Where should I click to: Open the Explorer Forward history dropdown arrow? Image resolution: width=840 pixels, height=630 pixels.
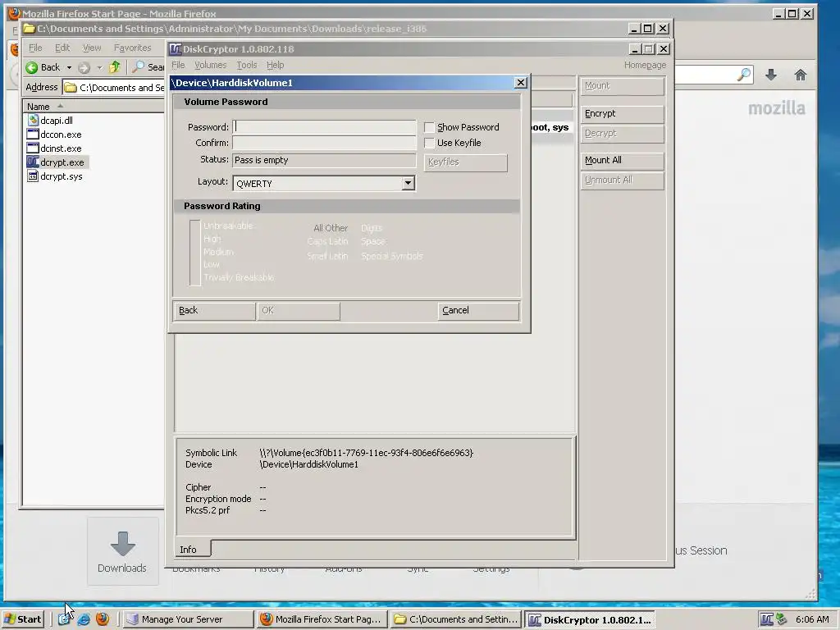(x=99, y=67)
